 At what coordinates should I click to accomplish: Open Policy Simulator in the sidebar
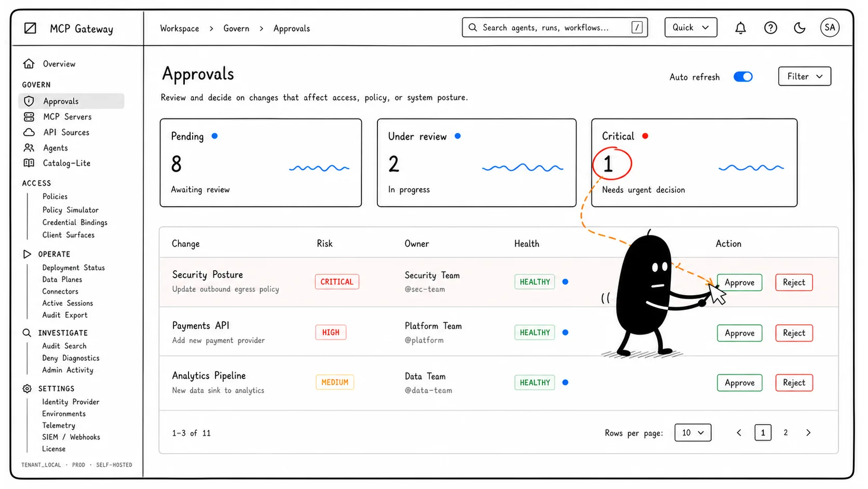pyautogui.click(x=71, y=210)
